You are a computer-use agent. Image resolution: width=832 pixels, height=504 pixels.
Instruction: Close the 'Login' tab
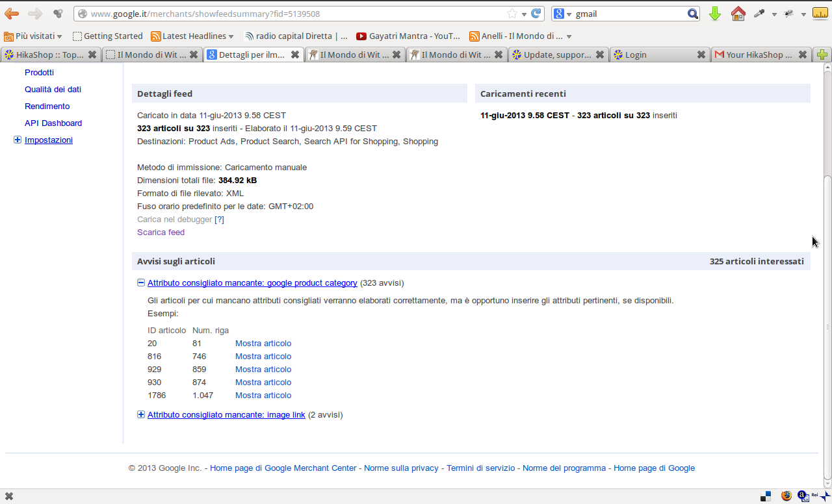click(701, 55)
